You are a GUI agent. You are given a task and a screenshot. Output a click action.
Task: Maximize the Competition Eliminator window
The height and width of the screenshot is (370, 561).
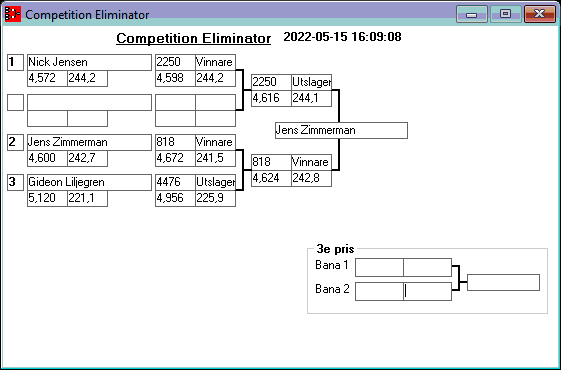[x=505, y=14]
